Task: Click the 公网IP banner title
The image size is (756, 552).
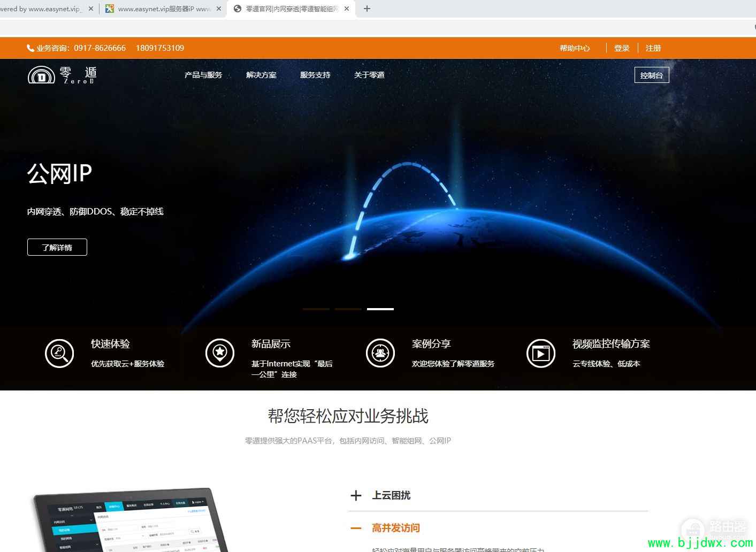Action: pos(60,173)
